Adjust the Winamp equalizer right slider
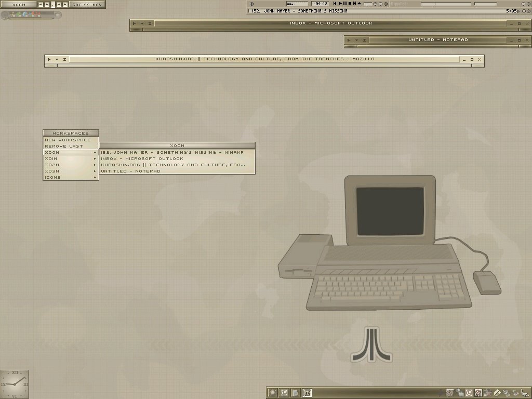Screen dimensions: 532x399 click(486, 4)
